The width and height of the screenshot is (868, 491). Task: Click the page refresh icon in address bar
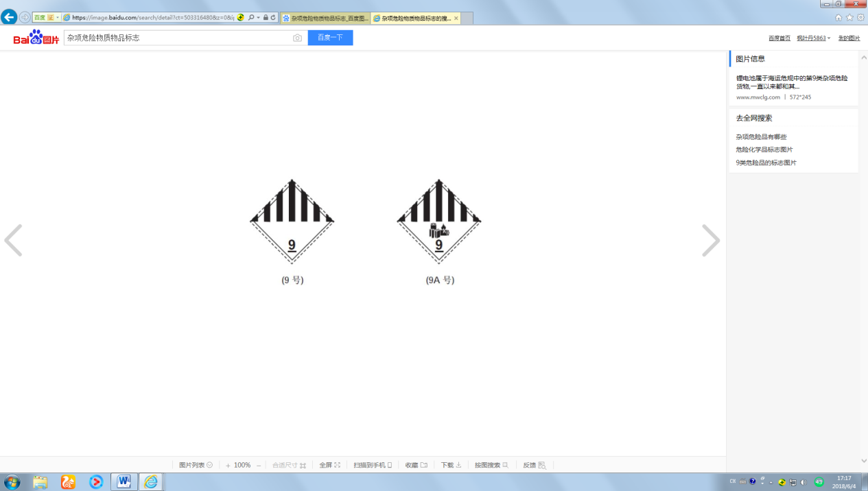pos(273,17)
